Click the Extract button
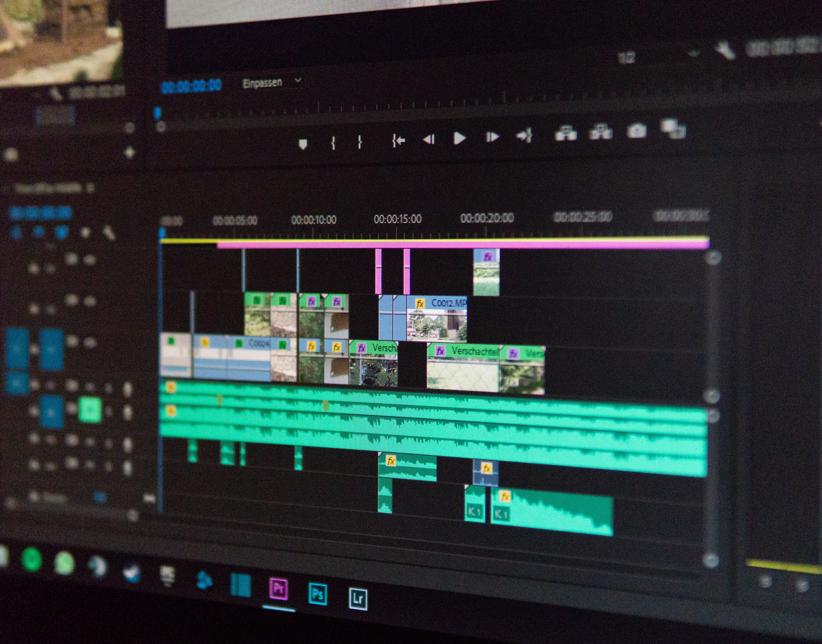This screenshot has height=644, width=822. pos(601,132)
